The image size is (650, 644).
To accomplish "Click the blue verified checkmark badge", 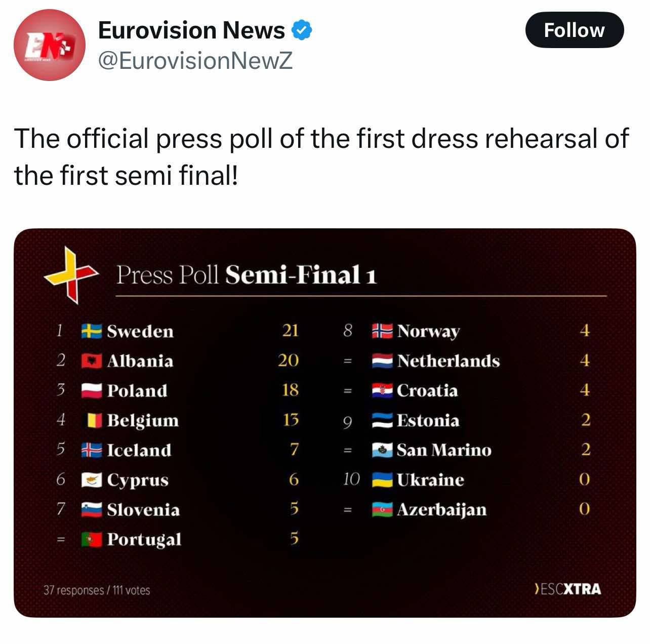I will [x=302, y=31].
